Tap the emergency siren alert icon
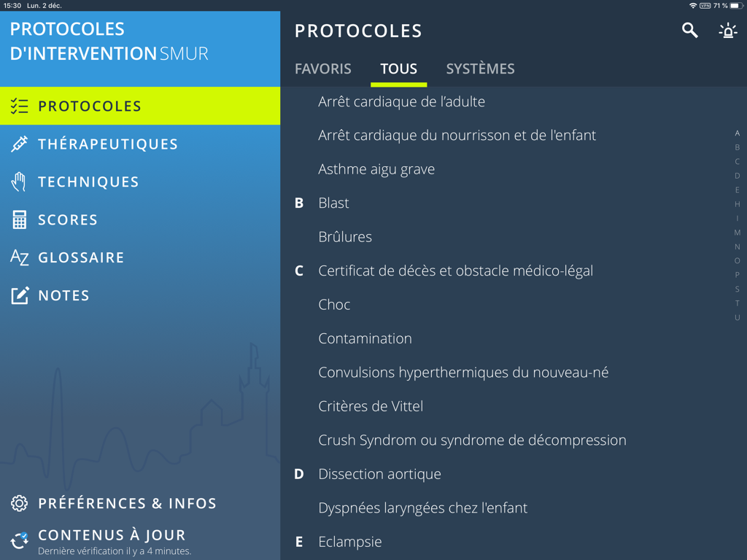747x560 pixels. tap(727, 31)
